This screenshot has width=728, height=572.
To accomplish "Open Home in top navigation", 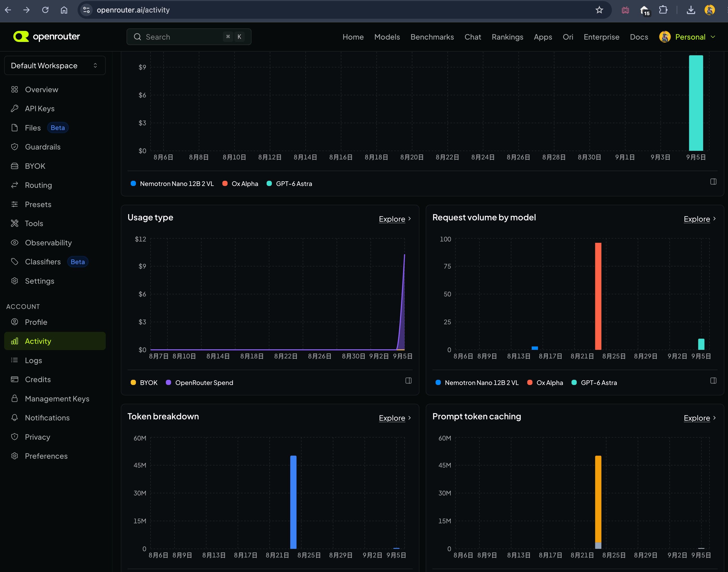I will pyautogui.click(x=353, y=37).
